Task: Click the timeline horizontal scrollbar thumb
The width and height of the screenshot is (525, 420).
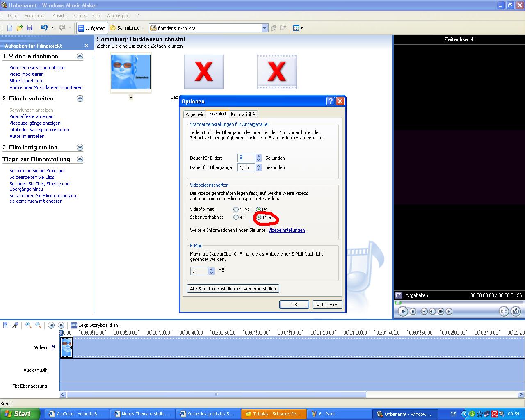Action: point(216,395)
